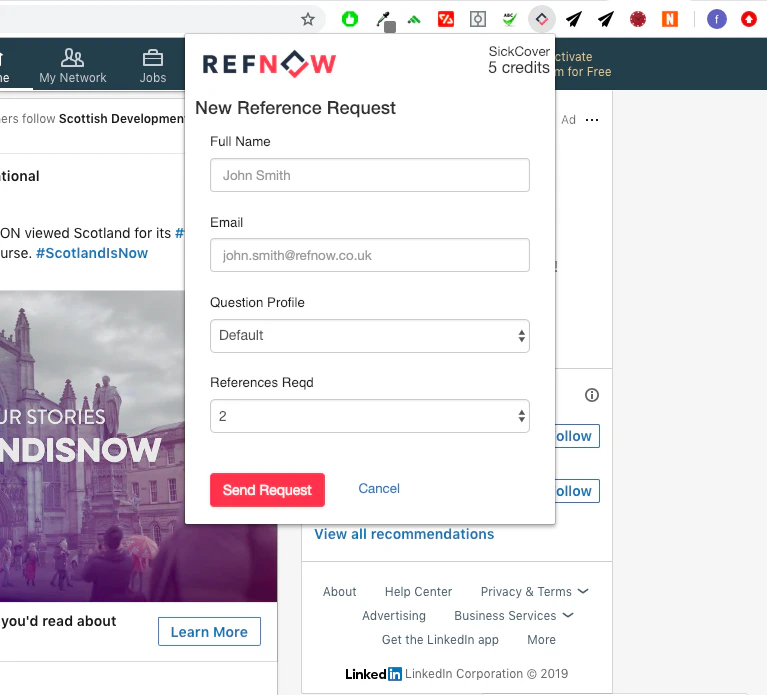Open the ad options three-dot menu
Screen dimensions: 767x695
click(592, 120)
